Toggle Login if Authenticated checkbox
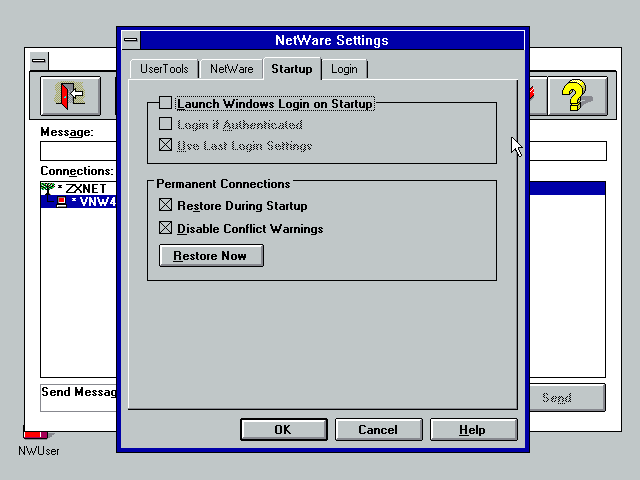The height and width of the screenshot is (480, 640). pos(165,124)
